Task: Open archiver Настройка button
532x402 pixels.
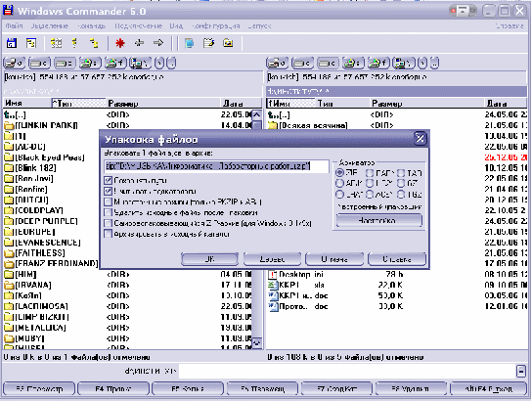Action: pyautogui.click(x=379, y=220)
